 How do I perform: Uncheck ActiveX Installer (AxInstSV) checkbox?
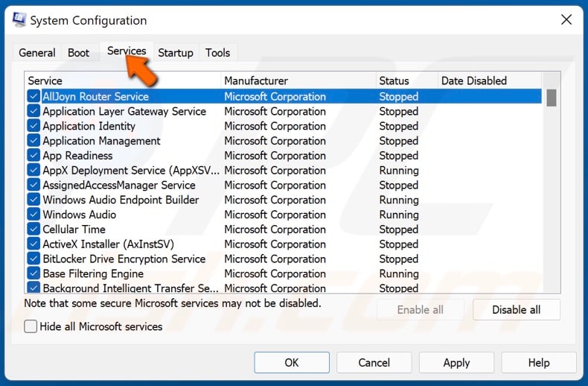33,244
